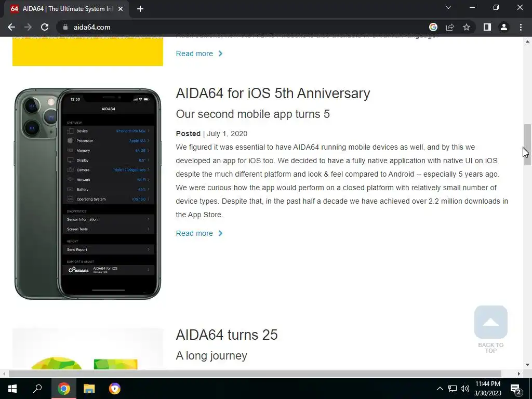Go back to the previous page
Image resolution: width=532 pixels, height=399 pixels.
[11, 27]
